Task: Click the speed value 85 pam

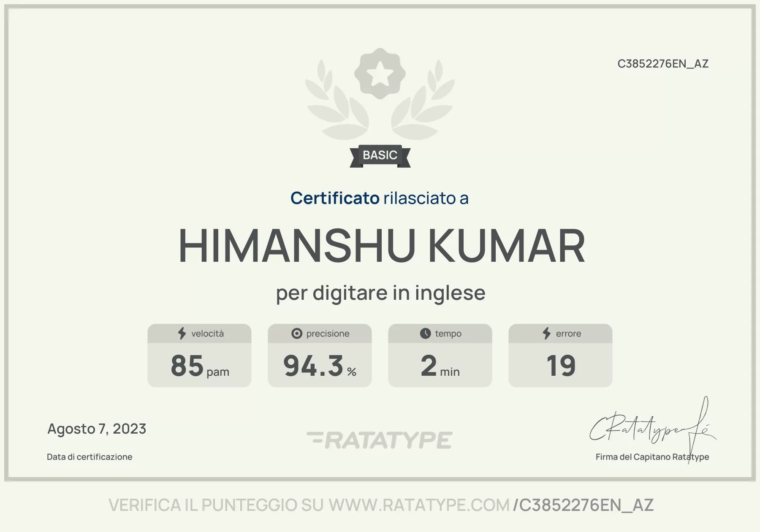Action: tap(200, 366)
